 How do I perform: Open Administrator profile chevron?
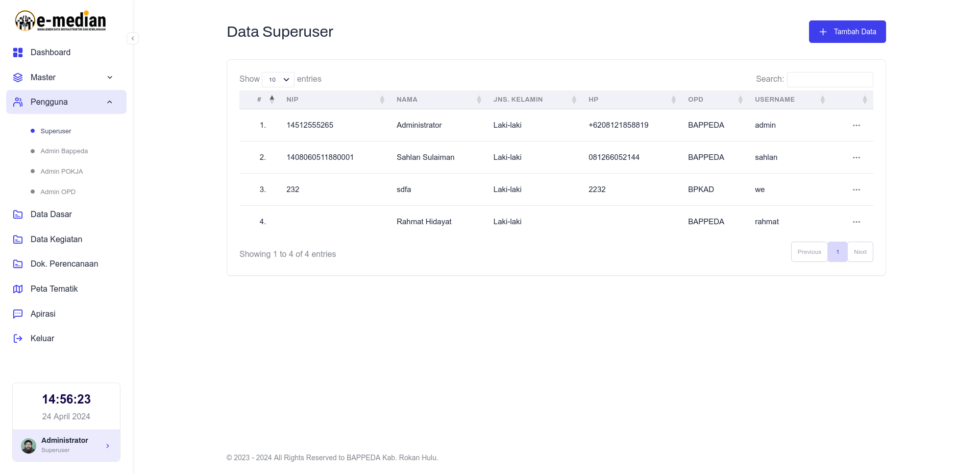(x=108, y=446)
